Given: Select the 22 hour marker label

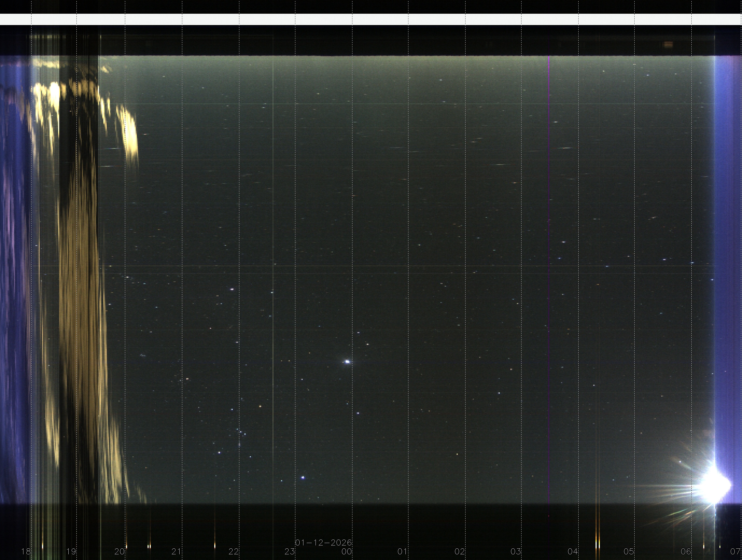Looking at the screenshot, I should pyautogui.click(x=233, y=551).
